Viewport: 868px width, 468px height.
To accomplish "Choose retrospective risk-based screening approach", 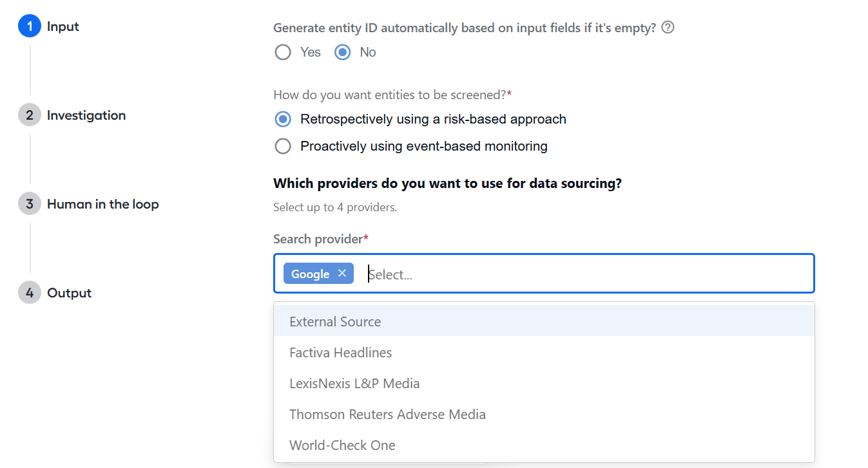I will click(283, 119).
